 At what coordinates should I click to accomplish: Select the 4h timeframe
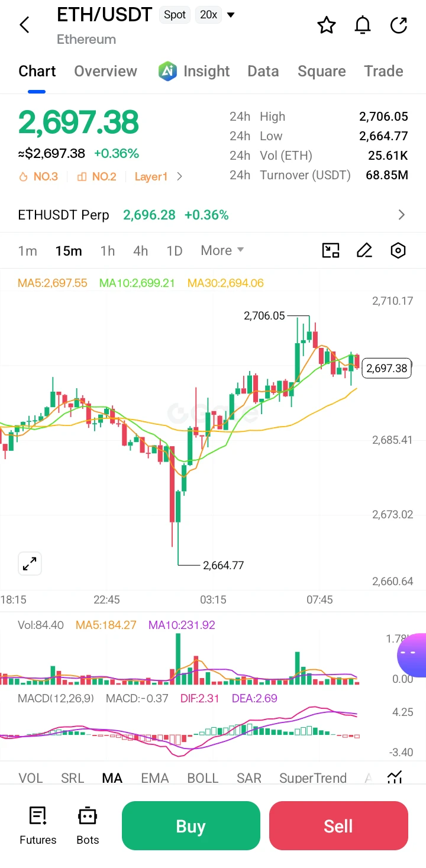[140, 250]
